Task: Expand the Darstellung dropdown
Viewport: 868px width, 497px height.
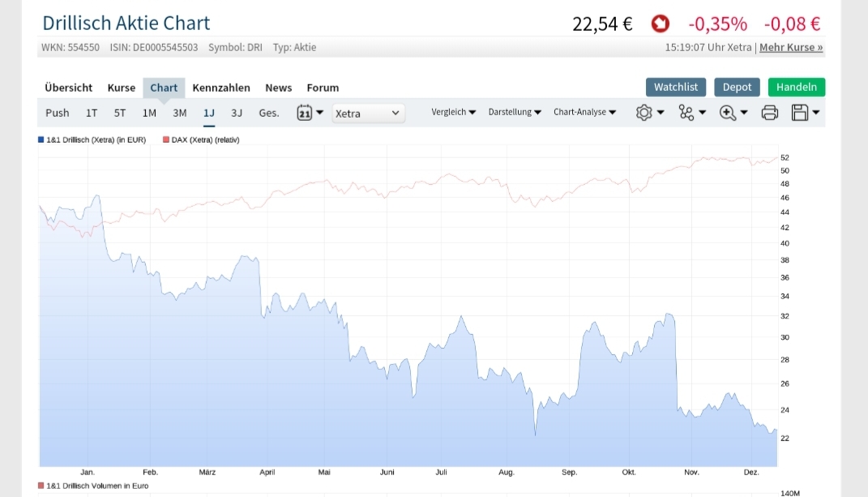Action: point(515,112)
